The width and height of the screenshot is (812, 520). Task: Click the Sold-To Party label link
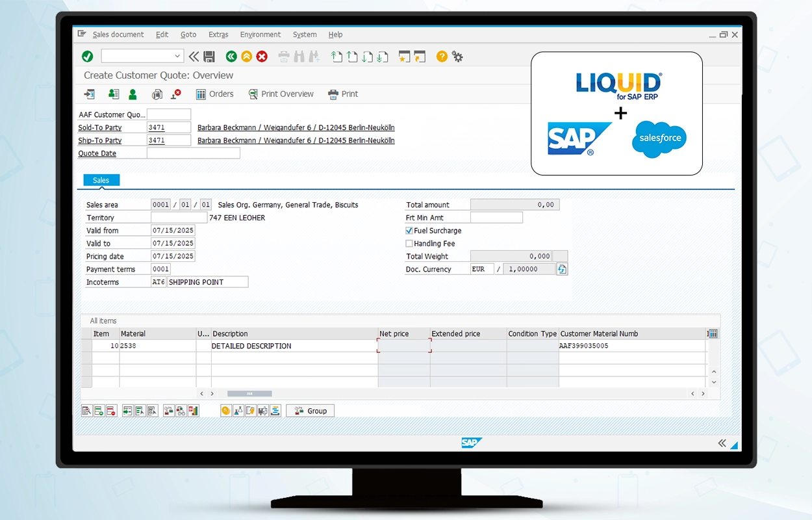point(100,127)
